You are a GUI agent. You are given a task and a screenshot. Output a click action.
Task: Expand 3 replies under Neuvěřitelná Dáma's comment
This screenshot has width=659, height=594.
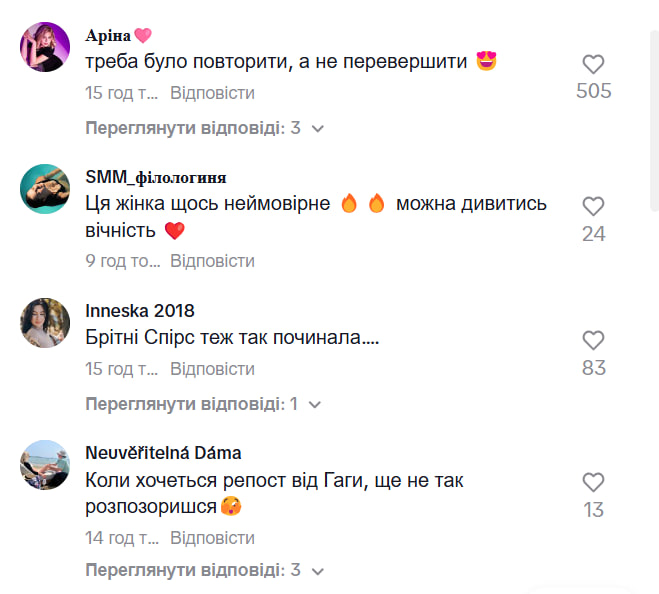pos(204,571)
